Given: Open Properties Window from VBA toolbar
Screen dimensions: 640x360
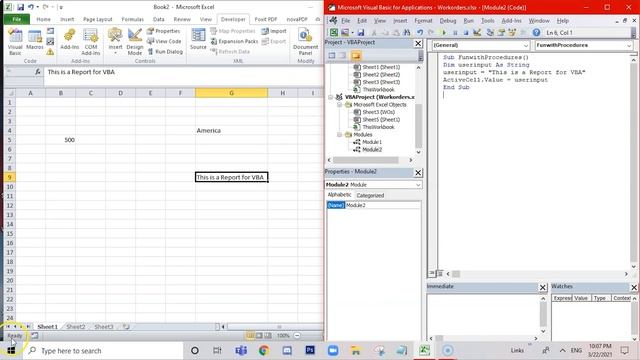Looking at the screenshot, I should [501, 33].
